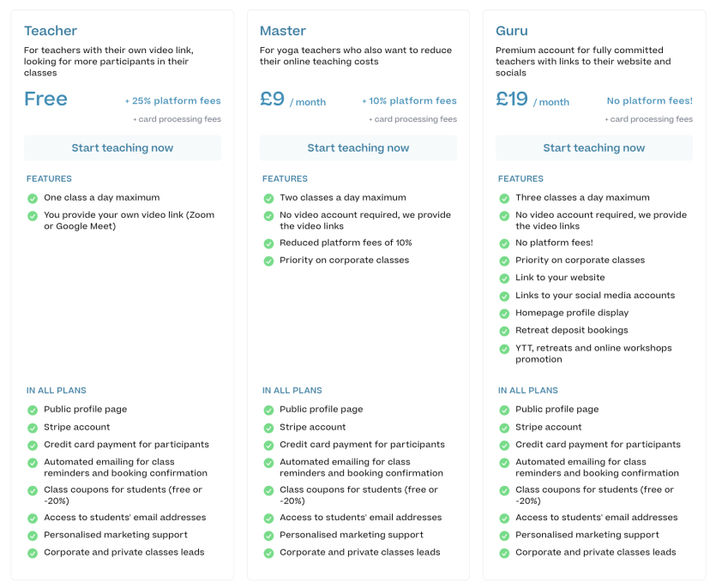Click checkmark icon beside Three classes a day maximum
716x588 pixels.
point(504,198)
